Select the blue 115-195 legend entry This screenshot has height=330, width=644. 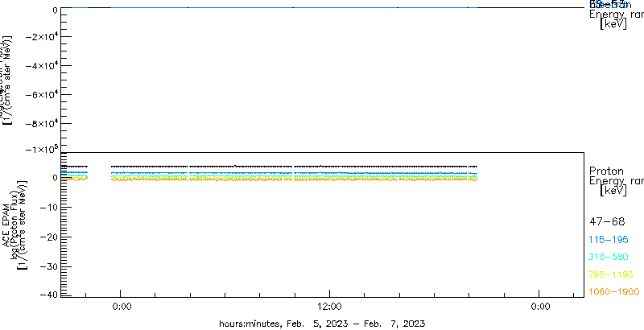(609, 239)
